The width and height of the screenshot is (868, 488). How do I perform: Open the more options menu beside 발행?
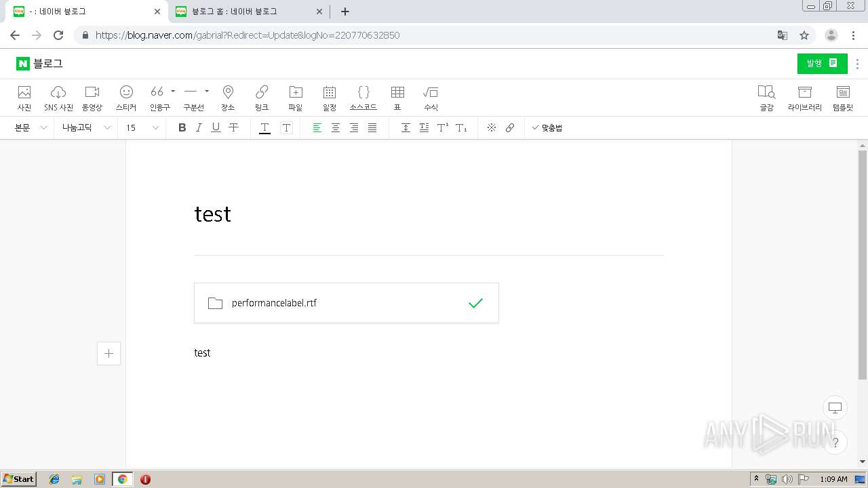pos(858,64)
